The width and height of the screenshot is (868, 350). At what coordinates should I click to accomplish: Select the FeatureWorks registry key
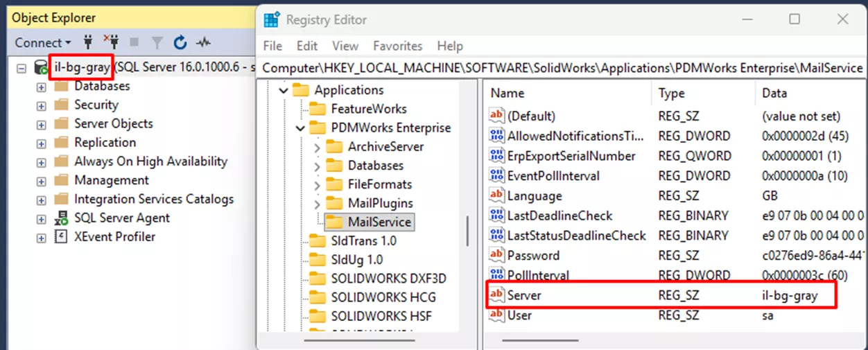tap(369, 109)
